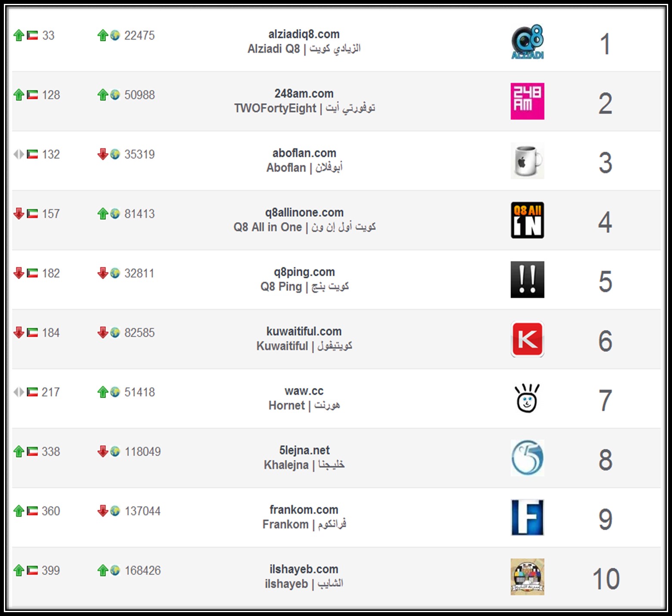Screen dimensions: 672x616
Task: Click the Q8 All in One logo
Action: [x=527, y=220]
